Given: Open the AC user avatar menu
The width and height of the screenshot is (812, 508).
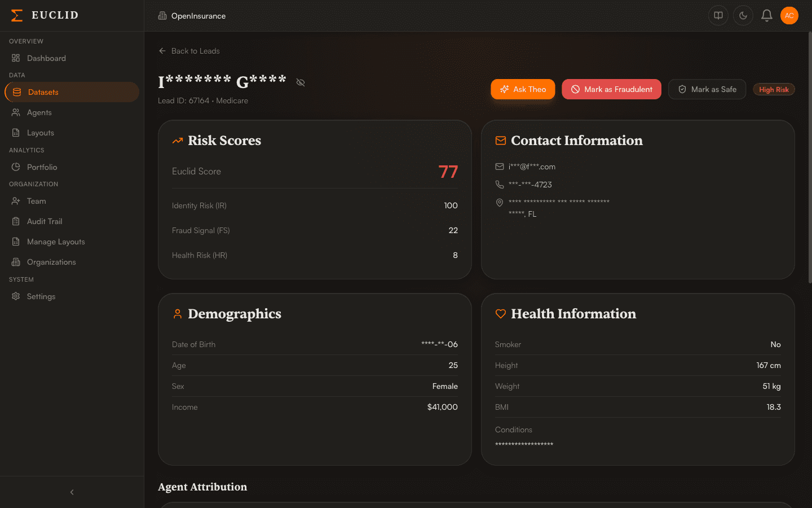Looking at the screenshot, I should pos(789,16).
